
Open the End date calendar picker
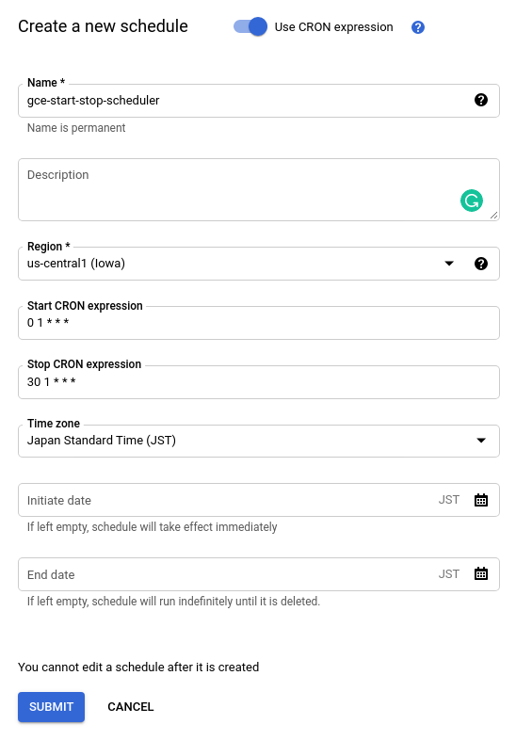click(x=480, y=573)
